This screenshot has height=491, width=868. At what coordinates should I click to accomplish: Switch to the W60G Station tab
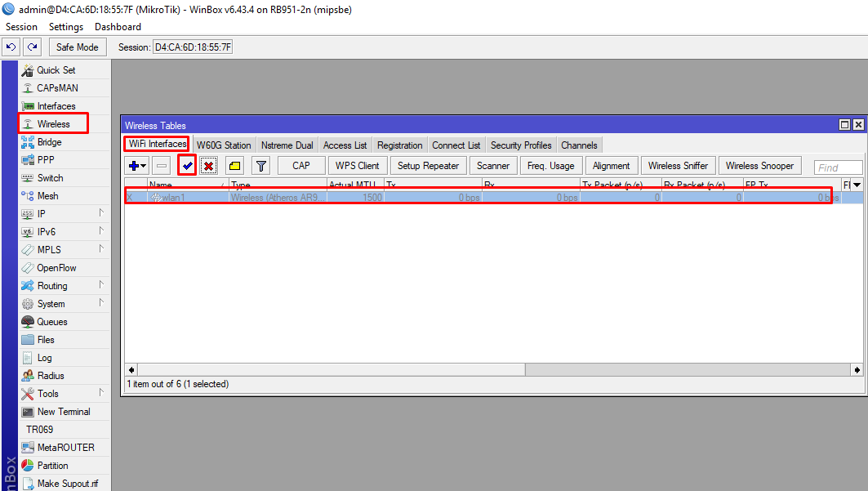pyautogui.click(x=224, y=145)
